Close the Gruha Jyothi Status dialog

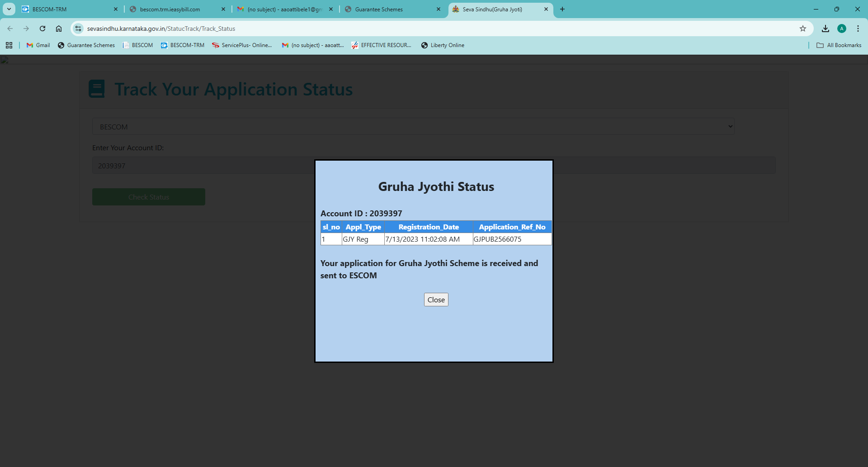click(436, 300)
